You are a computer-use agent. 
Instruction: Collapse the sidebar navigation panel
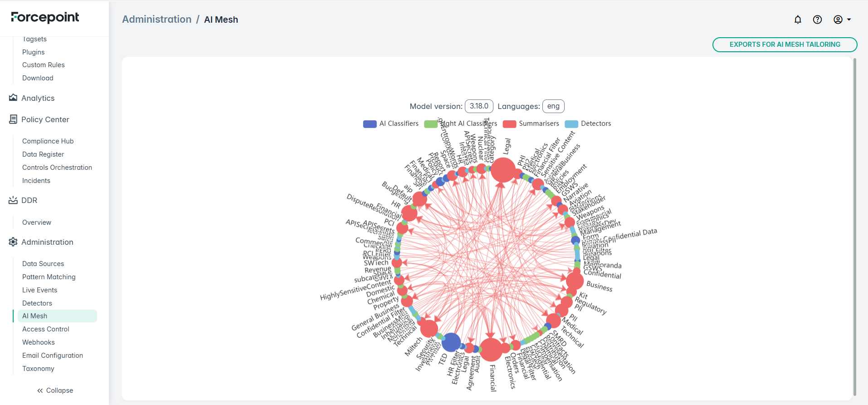(55, 390)
